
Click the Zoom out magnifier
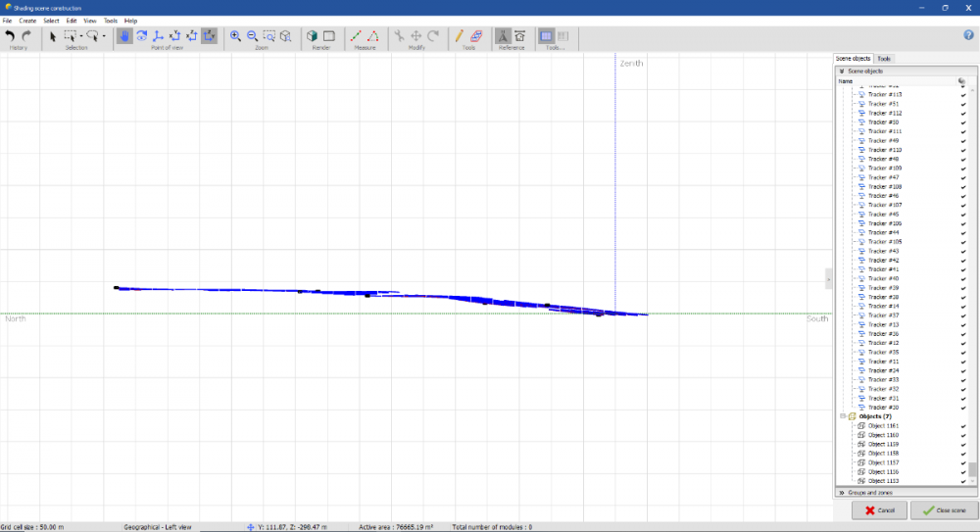(252, 36)
